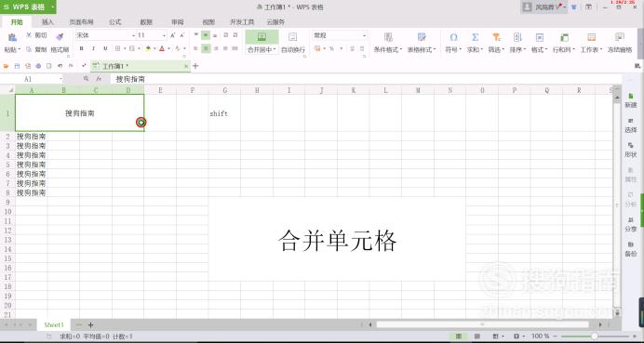Screen dimensions: 644x343
Task: Toggle italic formatting (I)
Action: pos(94,49)
